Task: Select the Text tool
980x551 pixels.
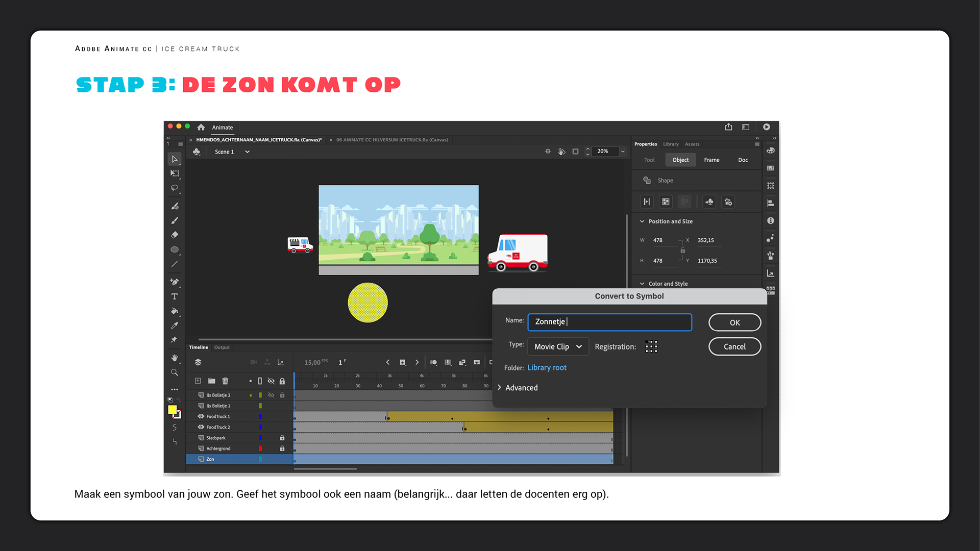Action: click(x=175, y=296)
